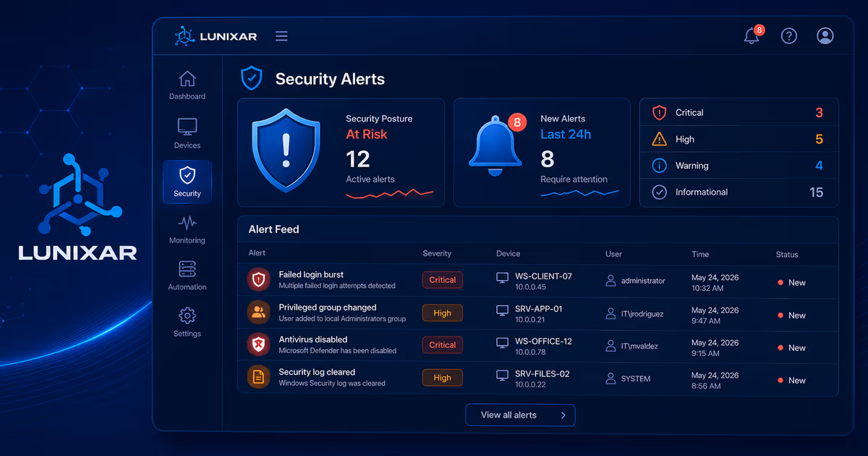868x456 pixels.
Task: Open notifications bell in top bar
Action: pyautogui.click(x=752, y=35)
